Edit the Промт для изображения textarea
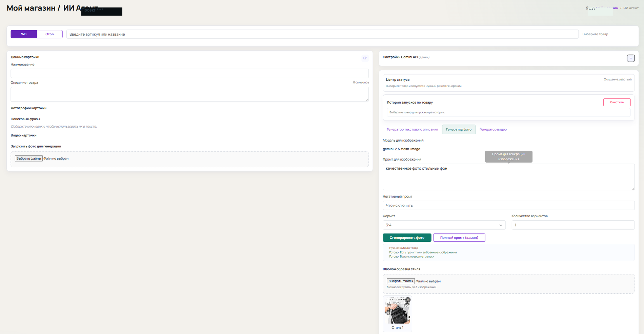The width and height of the screenshot is (644, 334). click(x=508, y=177)
